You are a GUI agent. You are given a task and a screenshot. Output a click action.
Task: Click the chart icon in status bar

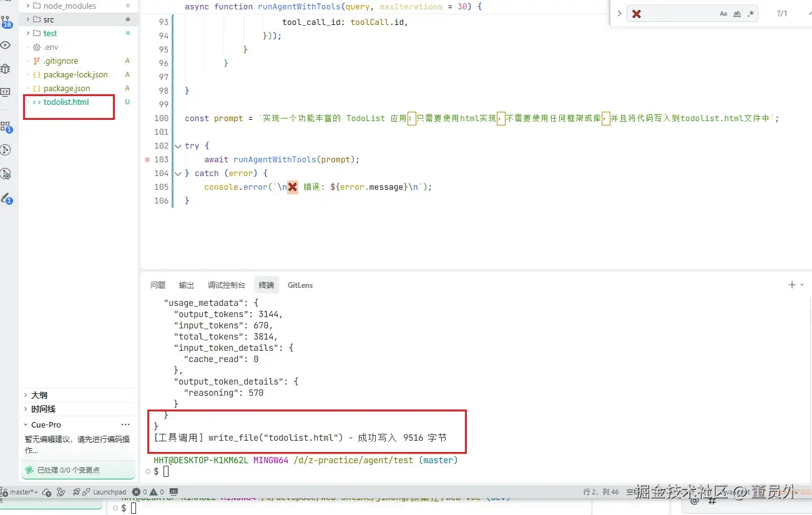click(x=174, y=492)
